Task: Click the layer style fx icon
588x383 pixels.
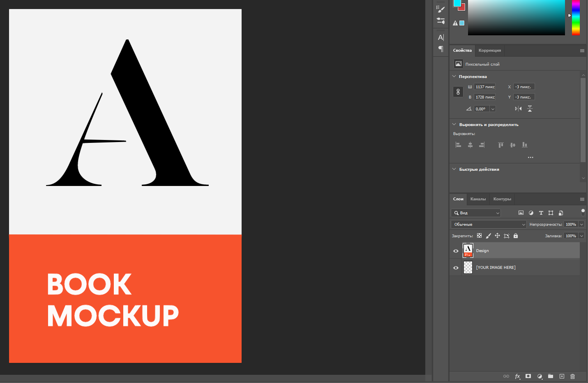Action: click(x=517, y=376)
